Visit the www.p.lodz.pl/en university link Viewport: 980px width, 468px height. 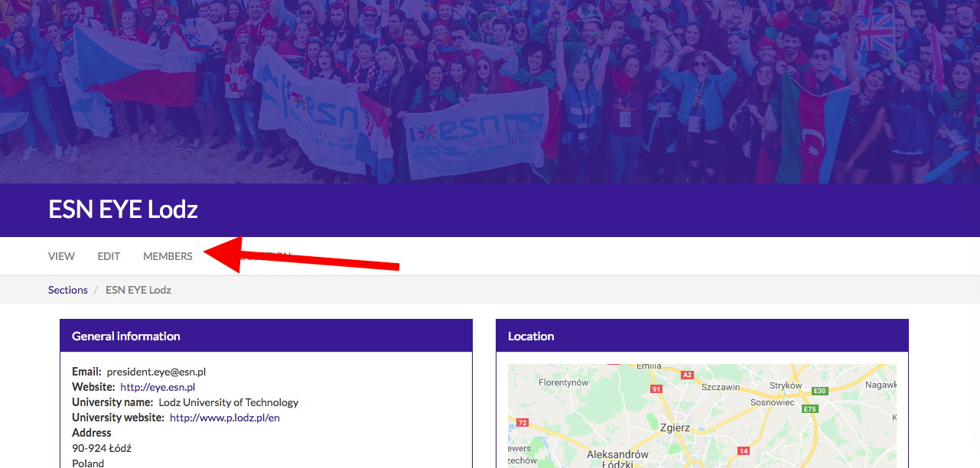pyautogui.click(x=225, y=418)
